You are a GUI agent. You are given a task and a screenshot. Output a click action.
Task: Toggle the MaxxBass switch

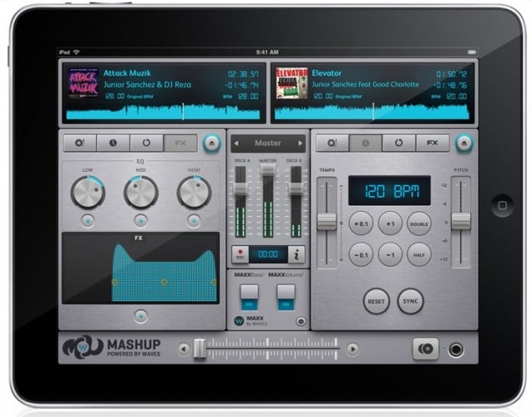(249, 297)
